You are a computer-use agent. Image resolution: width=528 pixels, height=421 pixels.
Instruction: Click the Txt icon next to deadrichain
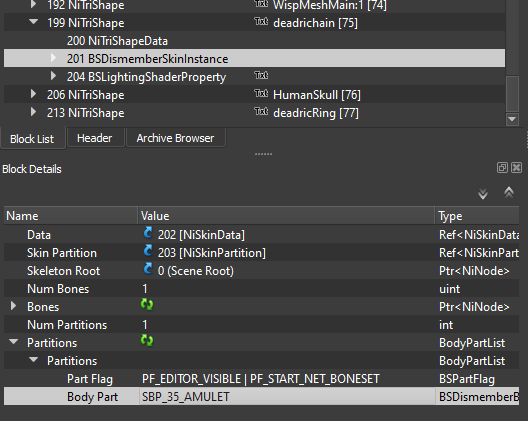tap(261, 22)
